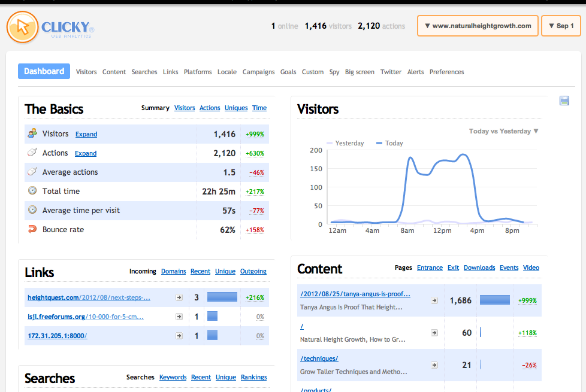Click the Downloads link in Content panel
Viewport: 586px width, 392px height.
point(479,268)
